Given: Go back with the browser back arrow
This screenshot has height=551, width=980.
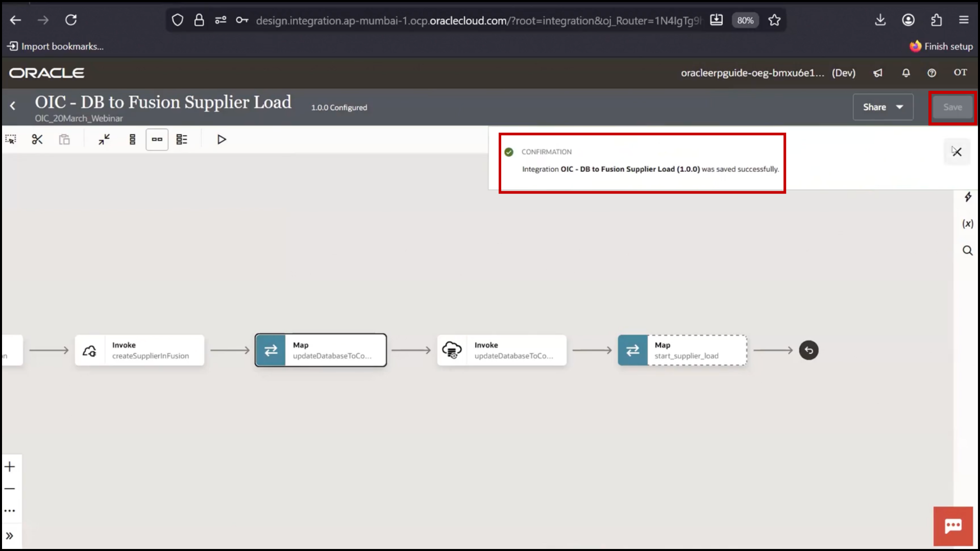Looking at the screenshot, I should click(16, 20).
